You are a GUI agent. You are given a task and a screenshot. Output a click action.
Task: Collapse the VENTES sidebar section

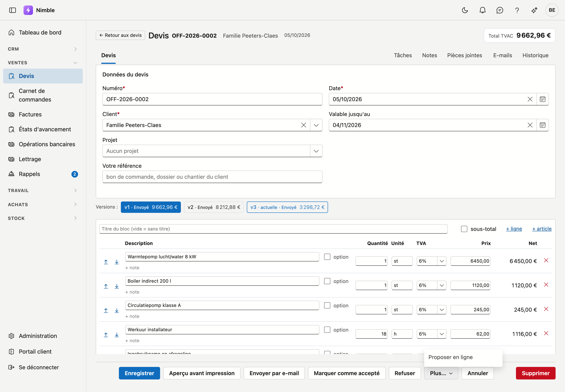pyautogui.click(x=43, y=63)
